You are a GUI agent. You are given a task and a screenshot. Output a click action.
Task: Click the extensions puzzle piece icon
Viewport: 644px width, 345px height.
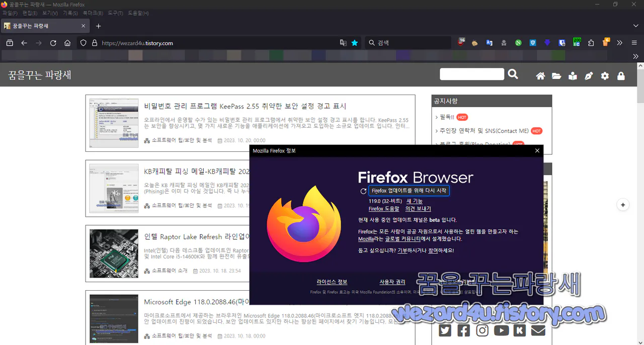point(590,43)
